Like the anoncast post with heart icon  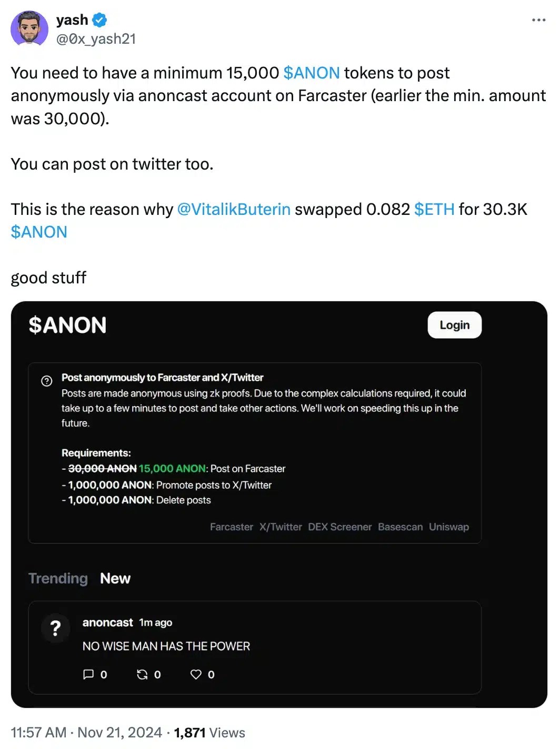(196, 674)
